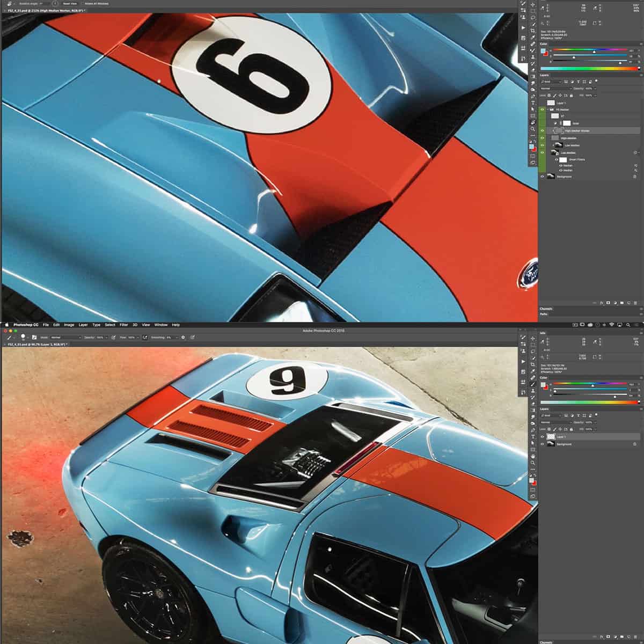Select the Zoom tool in bottom window
The image size is (644, 644).
tap(533, 463)
